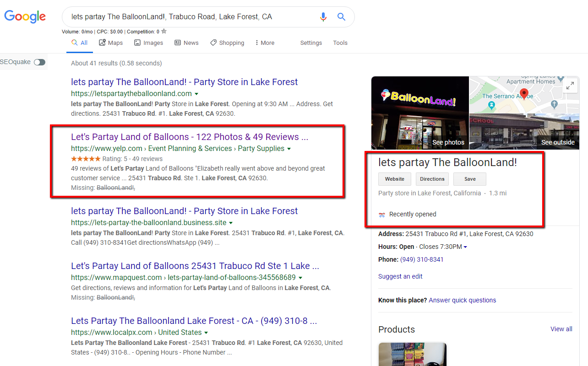Click View all products link
Viewport: 588px width, 366px height.
pos(561,329)
